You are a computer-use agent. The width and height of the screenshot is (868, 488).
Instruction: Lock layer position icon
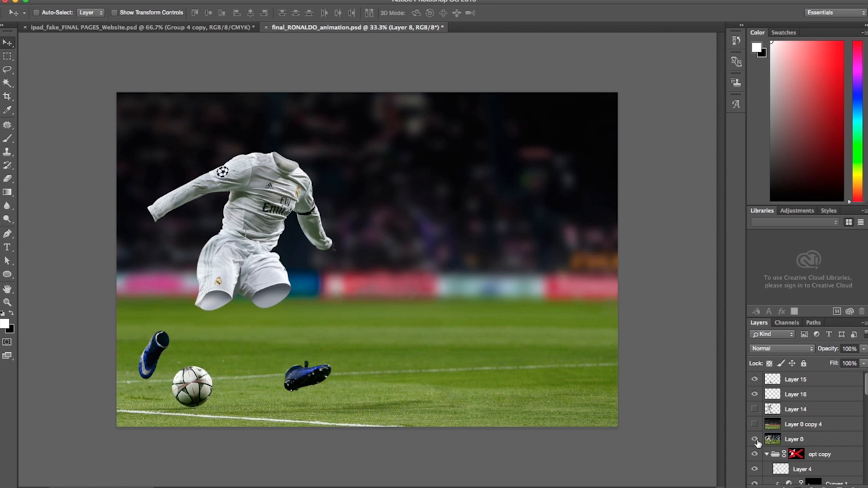click(792, 363)
